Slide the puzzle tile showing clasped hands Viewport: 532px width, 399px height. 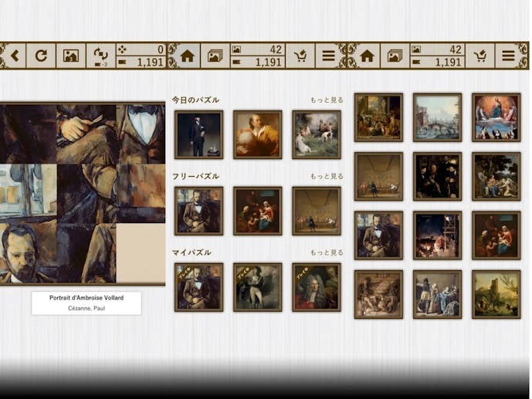point(86,134)
